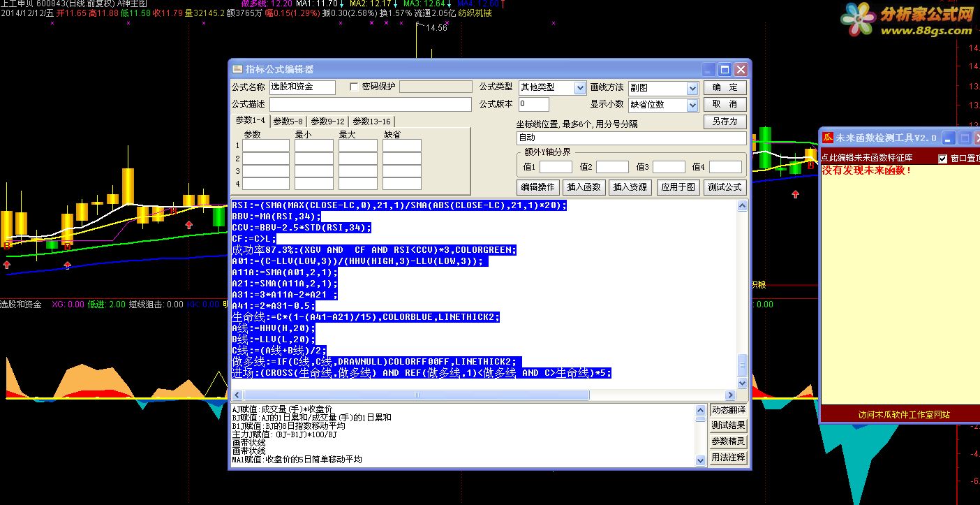Click code editor vertical scrollbar down arrow
The width and height of the screenshot is (980, 505).
click(743, 383)
